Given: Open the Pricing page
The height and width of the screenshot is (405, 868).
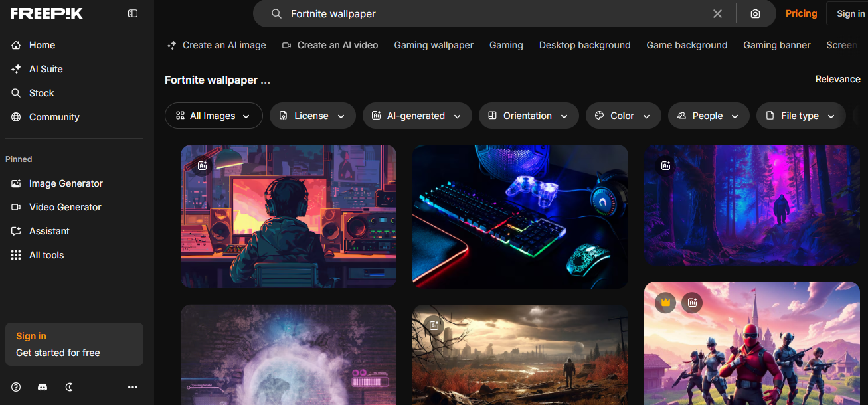Looking at the screenshot, I should click(801, 13).
